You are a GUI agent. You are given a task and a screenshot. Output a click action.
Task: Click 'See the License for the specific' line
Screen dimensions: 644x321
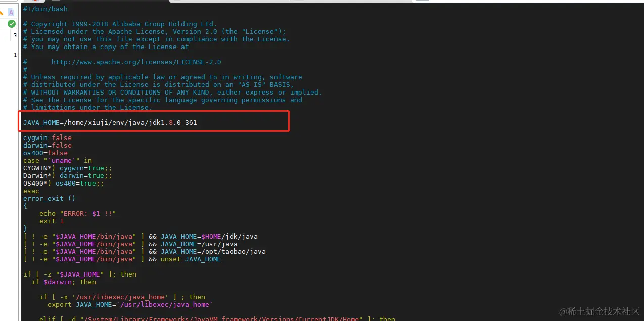coord(162,100)
